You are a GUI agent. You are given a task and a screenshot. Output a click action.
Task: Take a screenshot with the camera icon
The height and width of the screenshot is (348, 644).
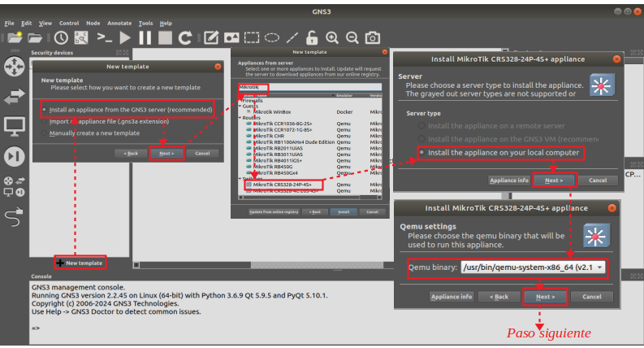pyautogui.click(x=373, y=38)
